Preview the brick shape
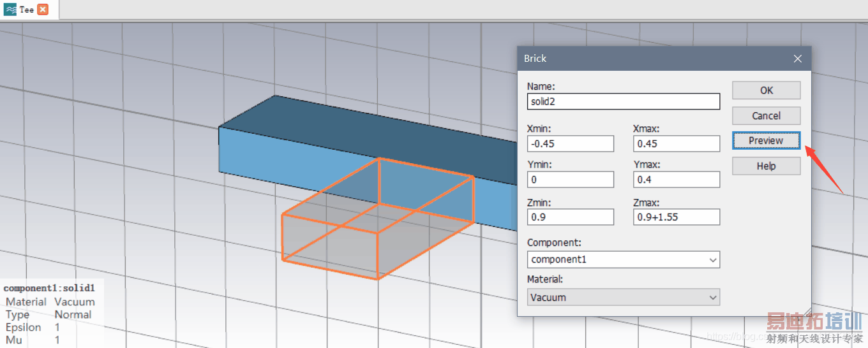Image resolution: width=868 pixels, height=348 pixels. click(766, 141)
